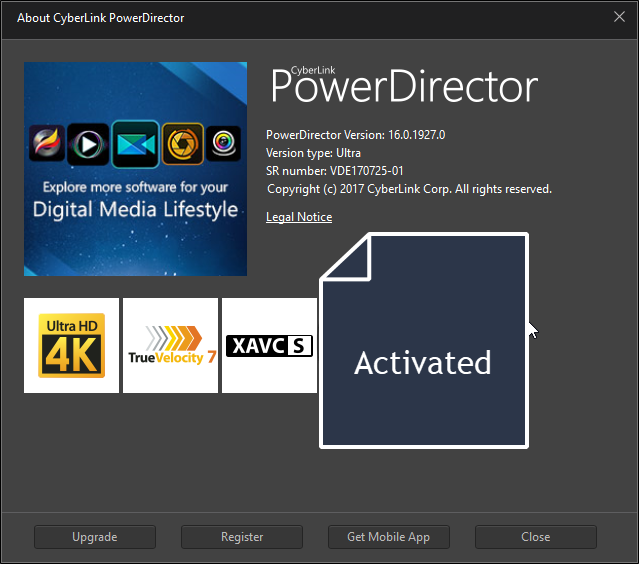Click the orange camera shutter icon in banner
The height and width of the screenshot is (564, 639).
183,144
